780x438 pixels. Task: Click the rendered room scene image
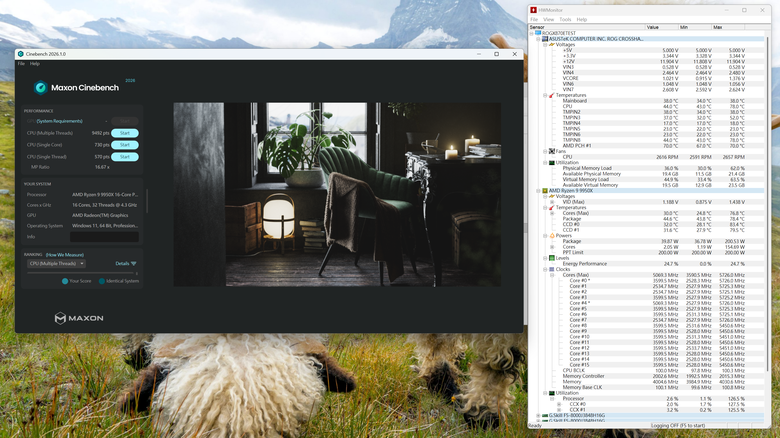(337, 194)
